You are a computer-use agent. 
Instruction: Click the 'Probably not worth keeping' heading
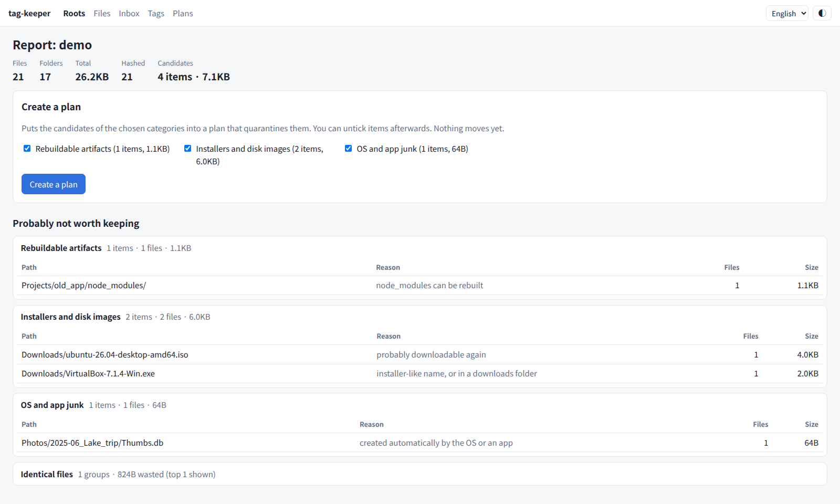click(x=76, y=223)
